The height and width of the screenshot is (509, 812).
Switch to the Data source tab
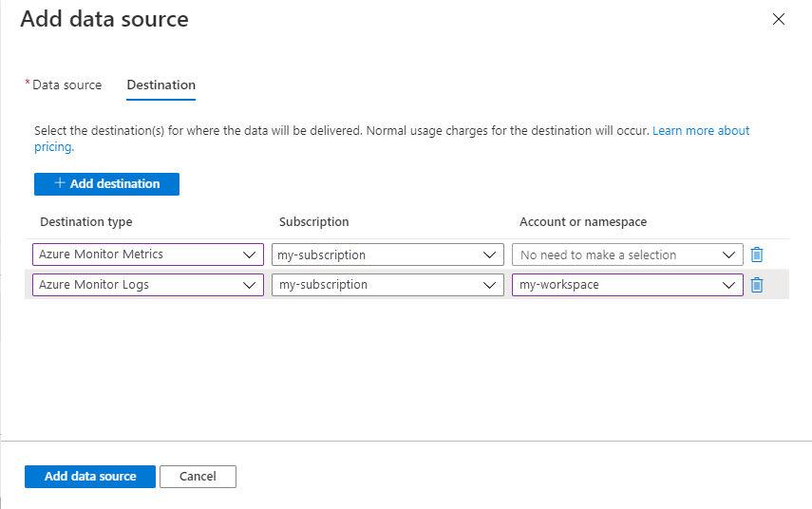[x=66, y=85]
